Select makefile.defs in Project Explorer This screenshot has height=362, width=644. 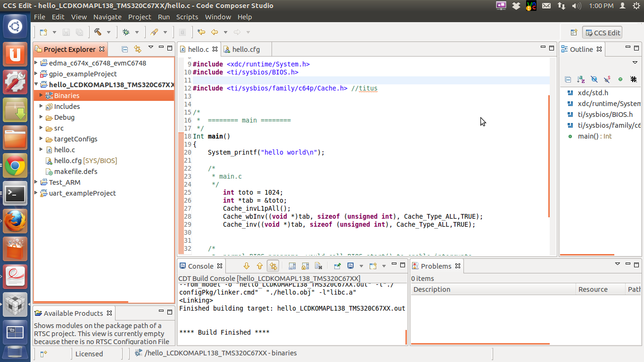point(75,171)
